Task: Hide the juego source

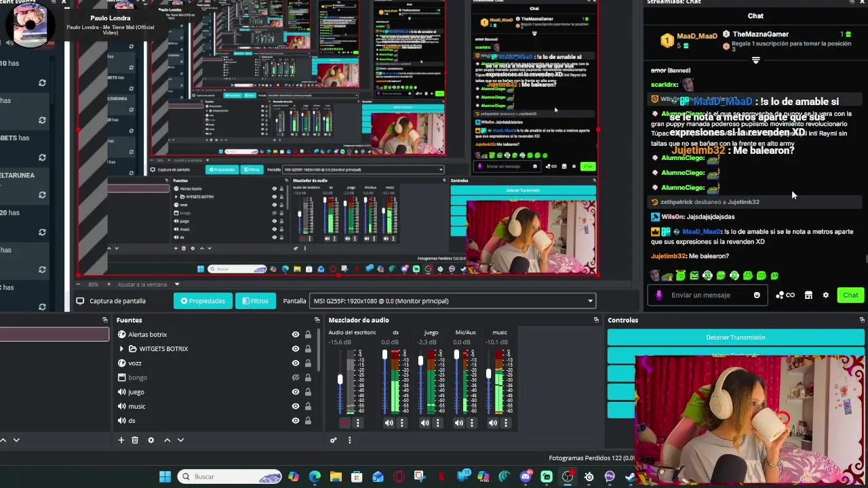Action: point(296,392)
